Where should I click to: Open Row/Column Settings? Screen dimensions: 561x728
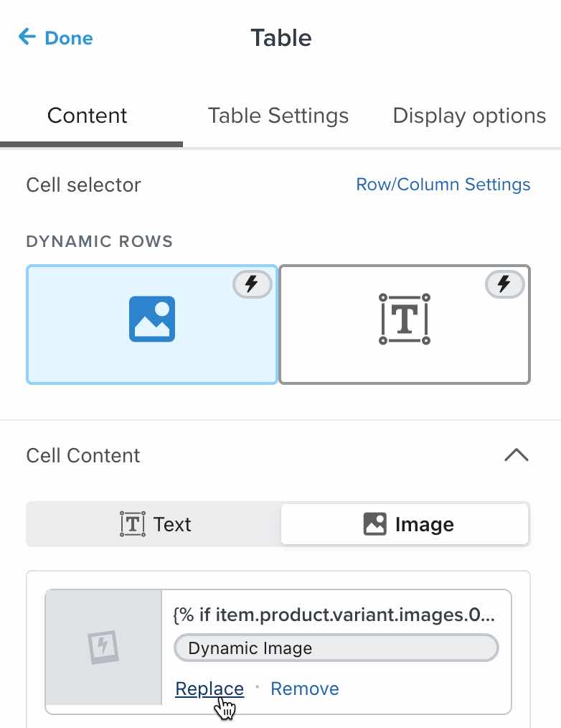coord(443,185)
